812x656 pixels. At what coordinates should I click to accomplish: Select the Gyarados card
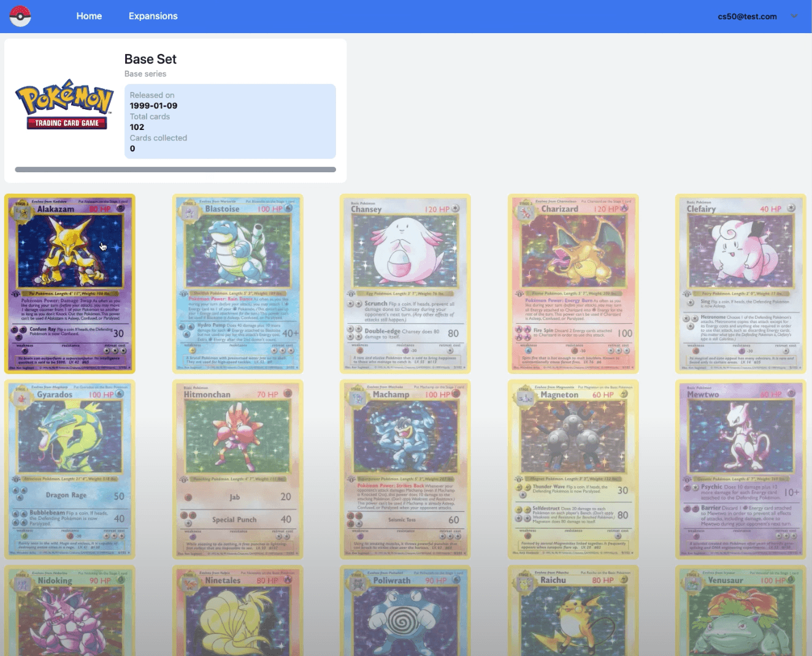tap(70, 470)
